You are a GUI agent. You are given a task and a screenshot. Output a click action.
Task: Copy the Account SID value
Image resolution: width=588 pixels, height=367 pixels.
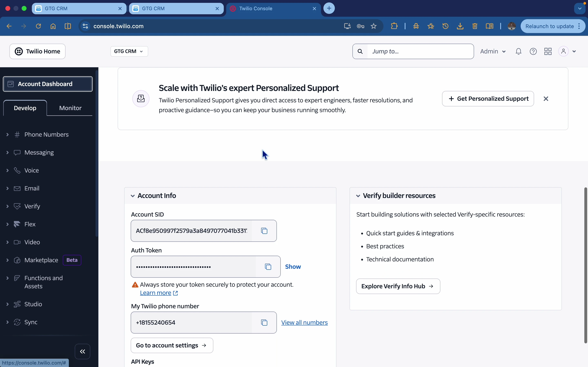pos(264,231)
